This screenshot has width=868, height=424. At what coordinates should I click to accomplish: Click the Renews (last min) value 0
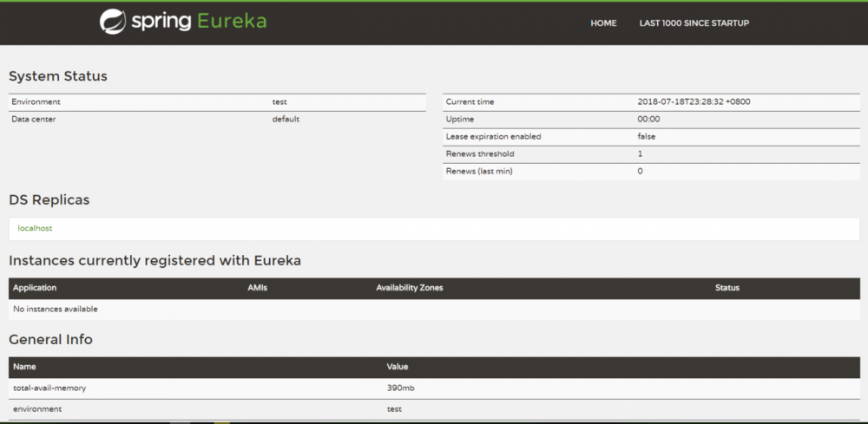(x=640, y=172)
